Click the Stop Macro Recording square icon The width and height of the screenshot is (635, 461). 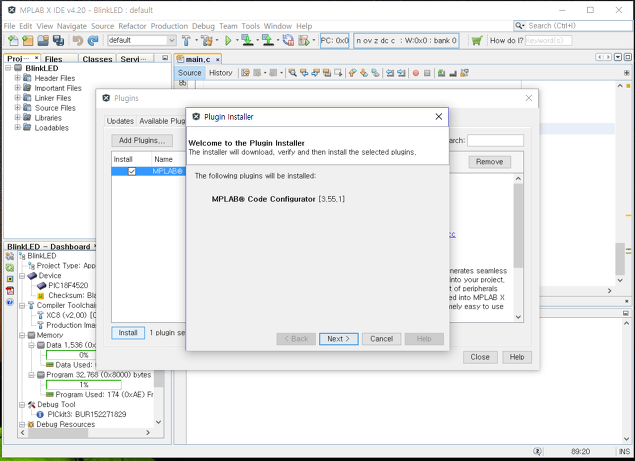(x=427, y=73)
